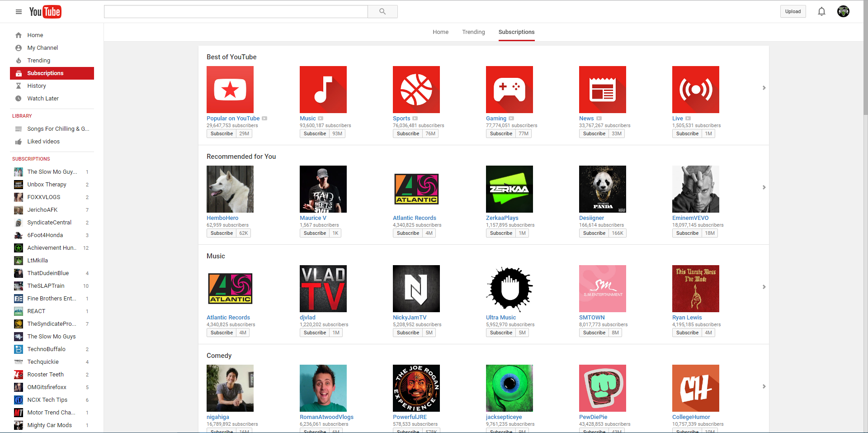Open the News newspaper channel icon
868x433 pixels.
(603, 90)
